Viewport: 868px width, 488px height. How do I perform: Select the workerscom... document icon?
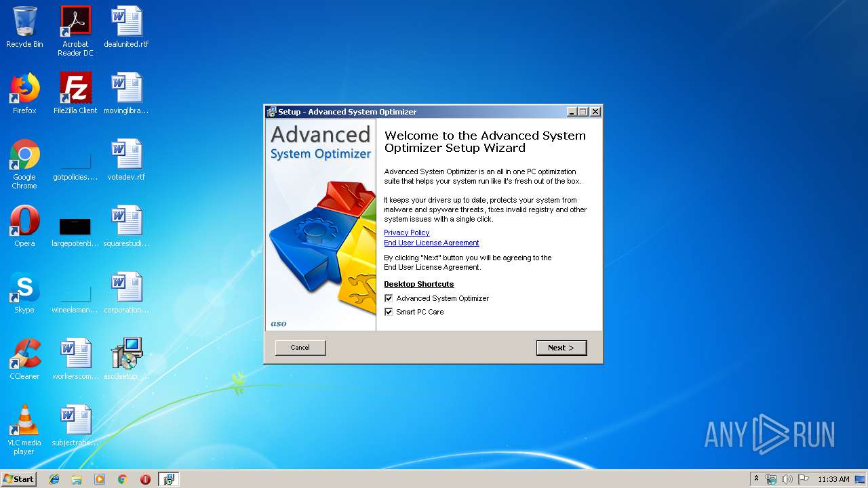pyautogui.click(x=75, y=359)
